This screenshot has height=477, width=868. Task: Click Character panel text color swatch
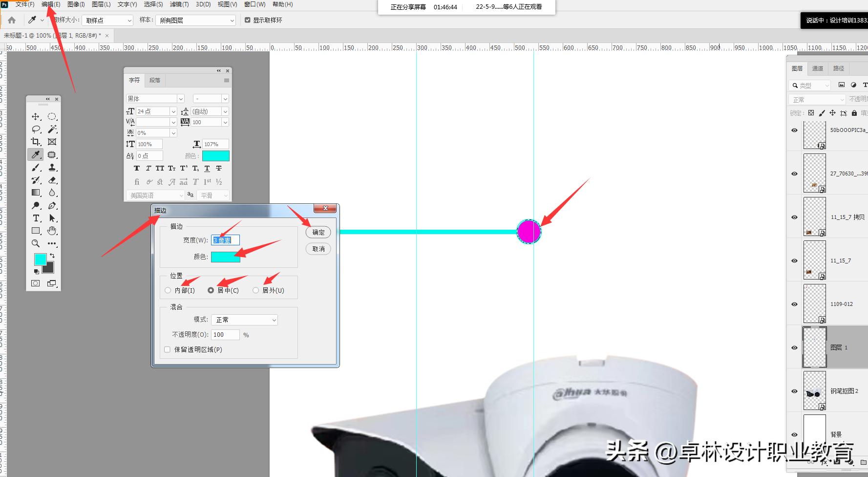pyautogui.click(x=216, y=156)
